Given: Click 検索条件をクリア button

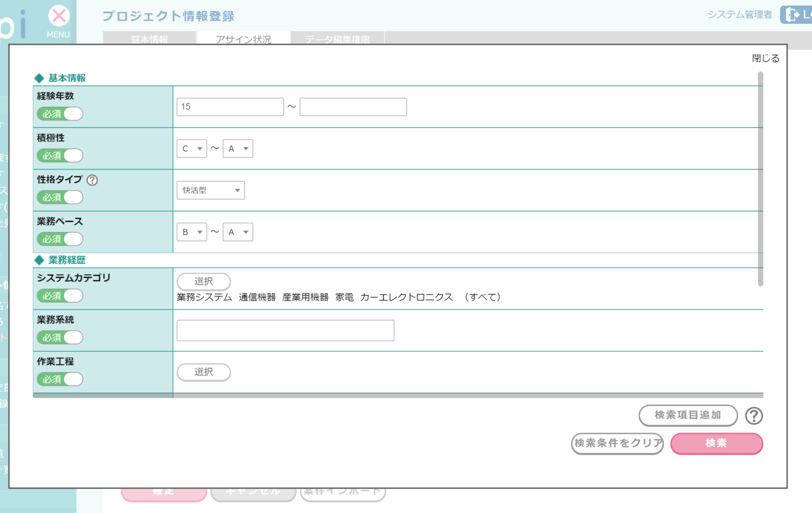Looking at the screenshot, I should click(x=617, y=444).
